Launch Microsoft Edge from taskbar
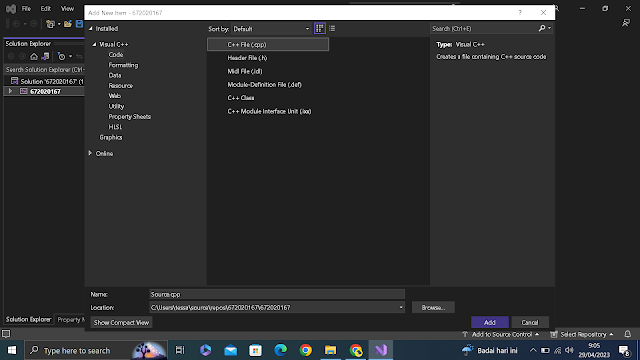 coord(281,350)
